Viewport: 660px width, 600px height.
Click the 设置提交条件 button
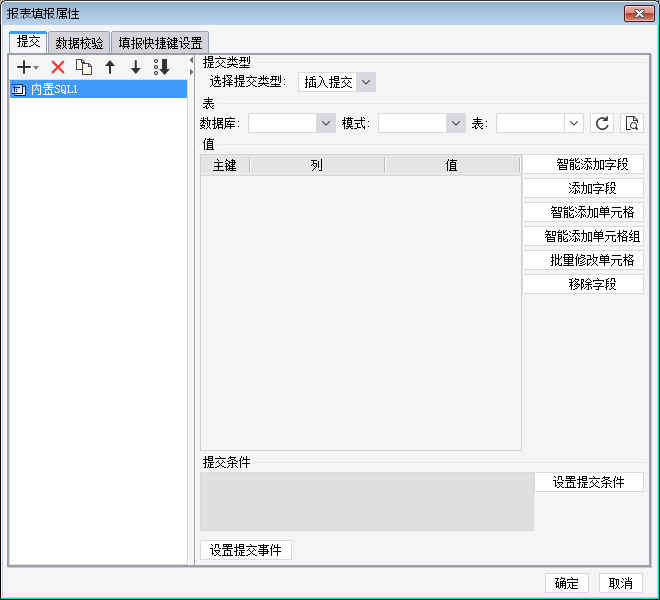[589, 482]
